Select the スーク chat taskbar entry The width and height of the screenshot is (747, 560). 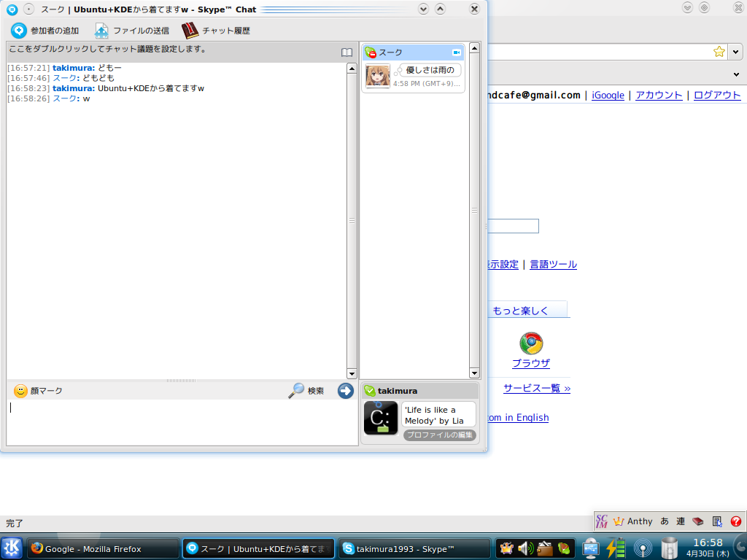(x=259, y=548)
